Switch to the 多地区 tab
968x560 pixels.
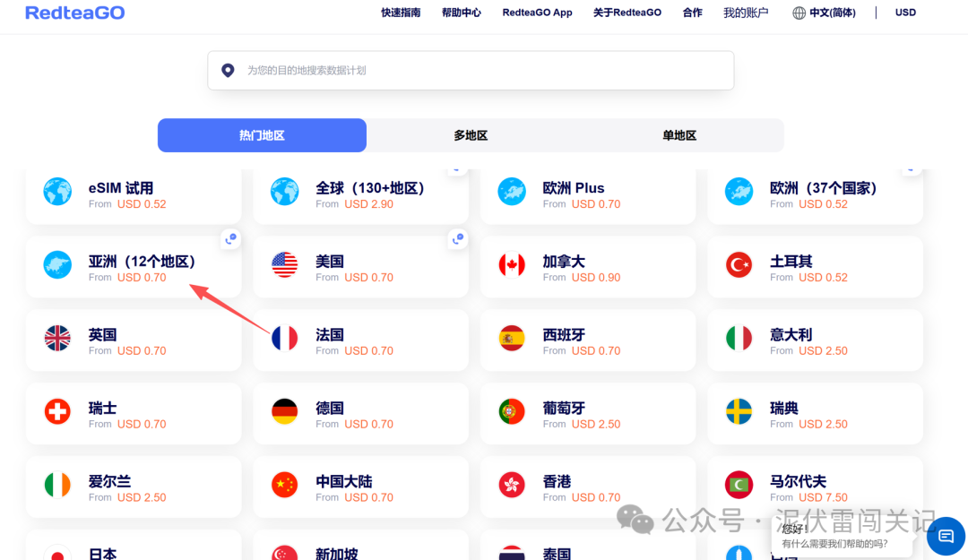[470, 134]
